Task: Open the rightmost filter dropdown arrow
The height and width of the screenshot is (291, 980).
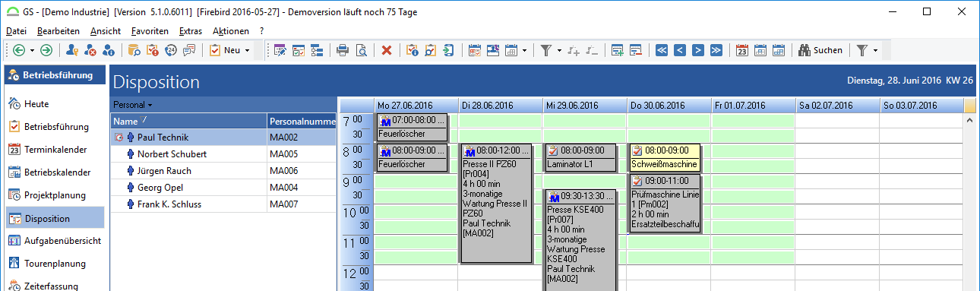Action: pyautogui.click(x=876, y=50)
